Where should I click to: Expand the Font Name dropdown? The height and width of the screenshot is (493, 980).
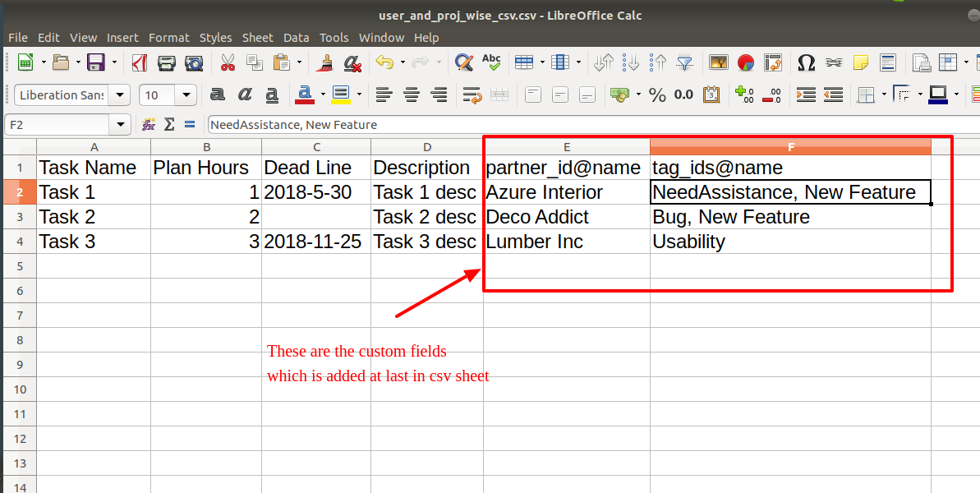[119, 95]
